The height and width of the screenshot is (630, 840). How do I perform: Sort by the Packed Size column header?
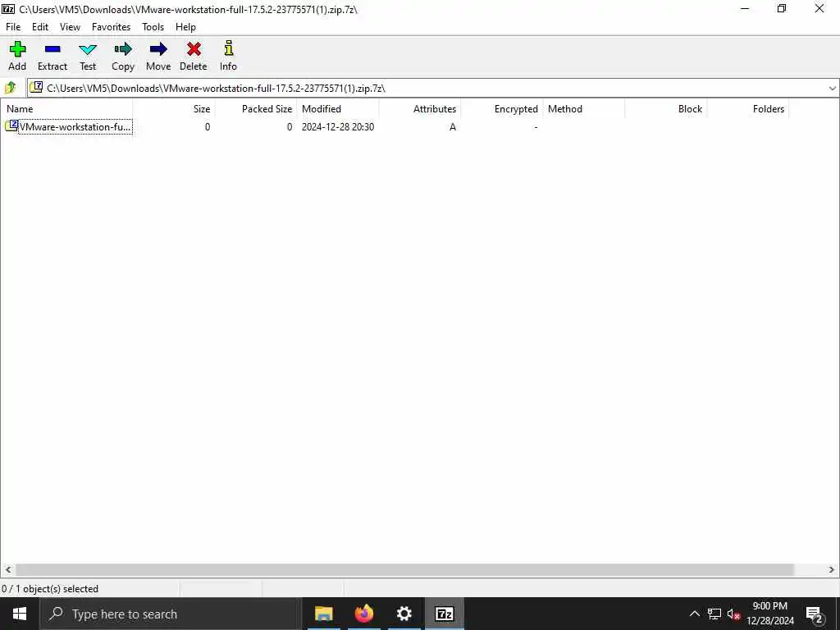click(256, 109)
